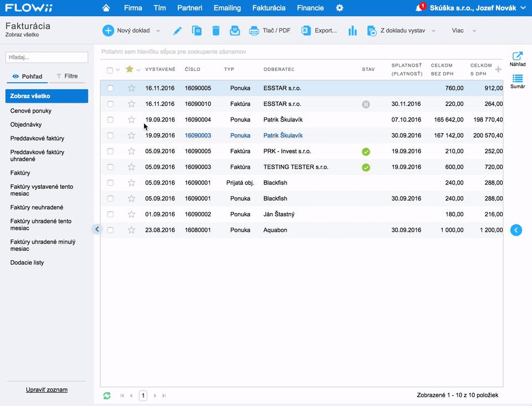Click the trash delete icon

pyautogui.click(x=216, y=31)
